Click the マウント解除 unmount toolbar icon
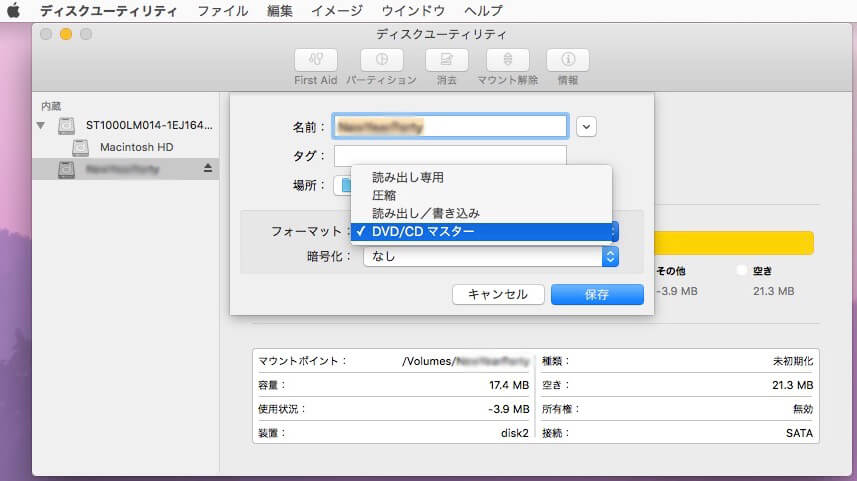 [x=508, y=60]
